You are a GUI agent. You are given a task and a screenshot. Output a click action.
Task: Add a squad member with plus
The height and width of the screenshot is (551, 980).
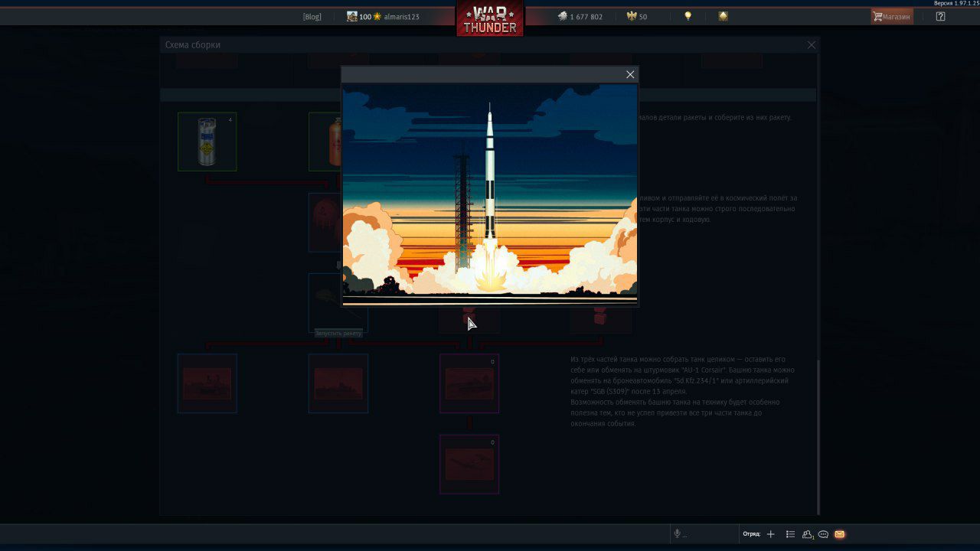771,534
